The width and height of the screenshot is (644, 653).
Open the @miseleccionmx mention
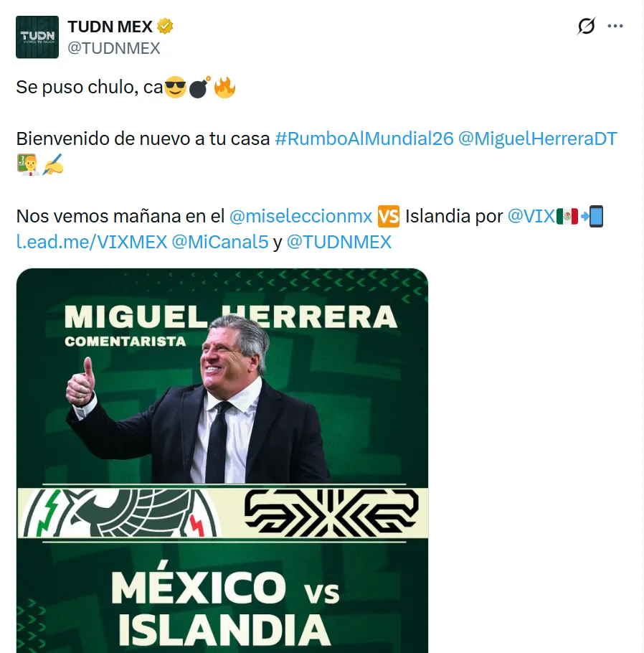300,217
